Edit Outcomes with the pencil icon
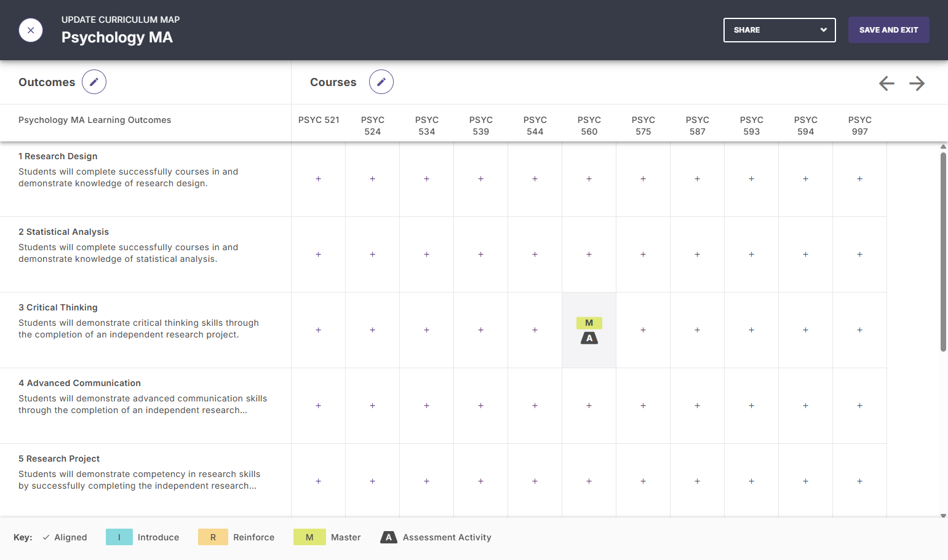The image size is (948, 560). coord(94,82)
